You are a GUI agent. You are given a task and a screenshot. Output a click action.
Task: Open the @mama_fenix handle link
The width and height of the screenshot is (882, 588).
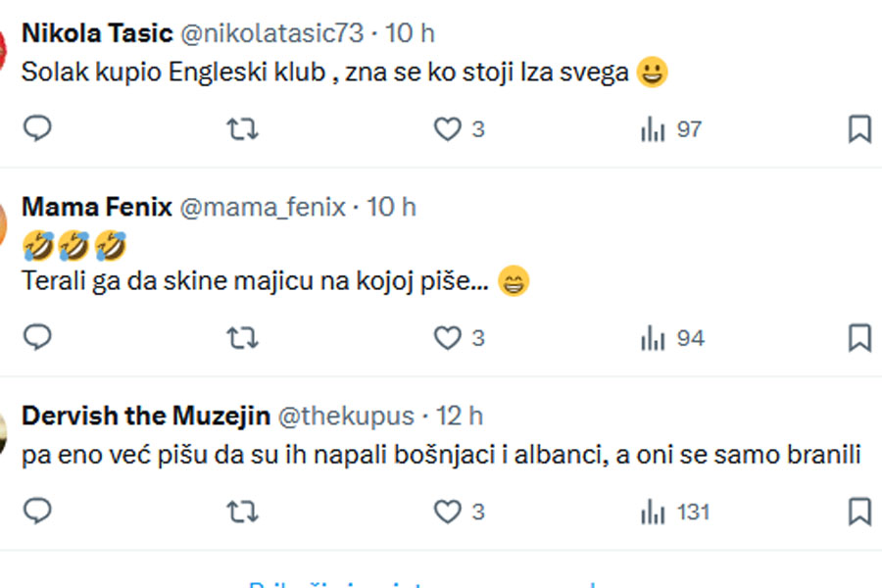[263, 207]
